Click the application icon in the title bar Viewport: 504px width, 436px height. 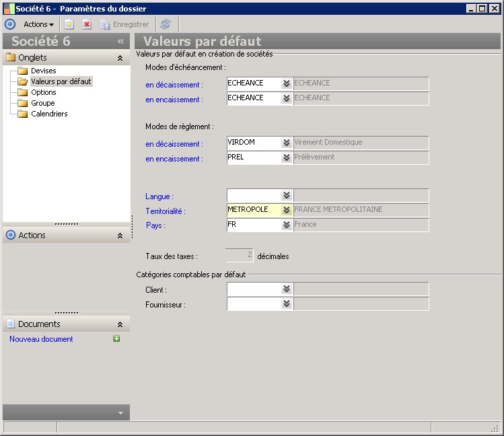9,9
